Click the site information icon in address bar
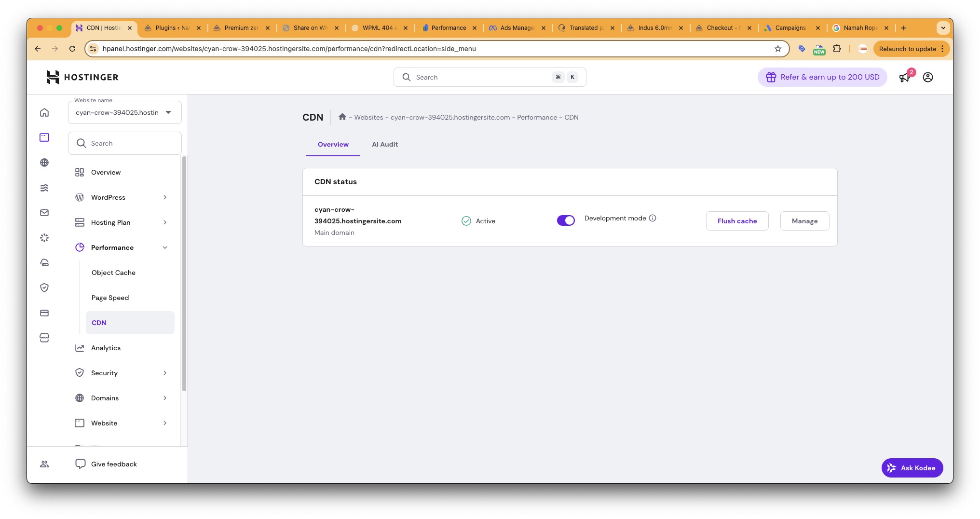The height and width of the screenshot is (519, 980). [x=94, y=49]
